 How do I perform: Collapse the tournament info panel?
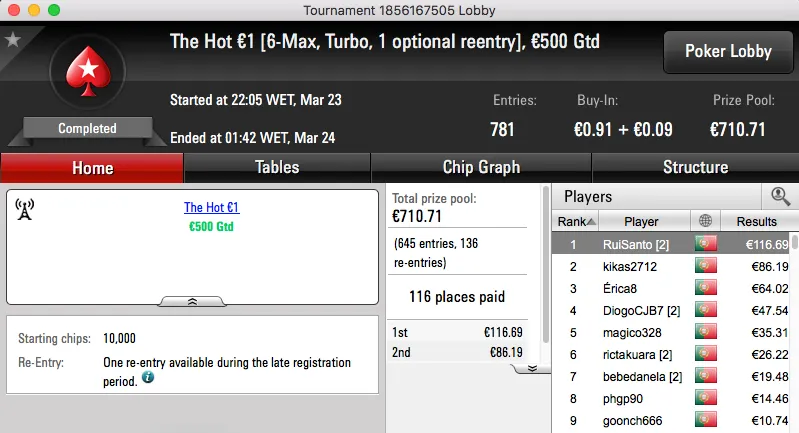point(192,299)
